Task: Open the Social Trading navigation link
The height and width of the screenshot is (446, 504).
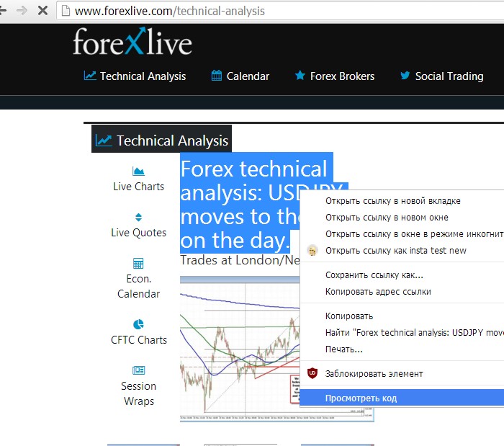Action: click(449, 76)
